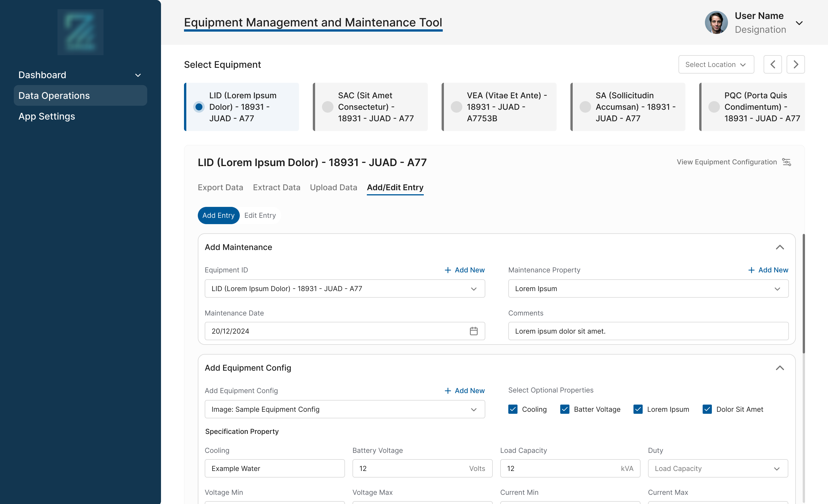This screenshot has height=504, width=828.
Task: Click the user profile avatar
Action: pyautogui.click(x=716, y=22)
